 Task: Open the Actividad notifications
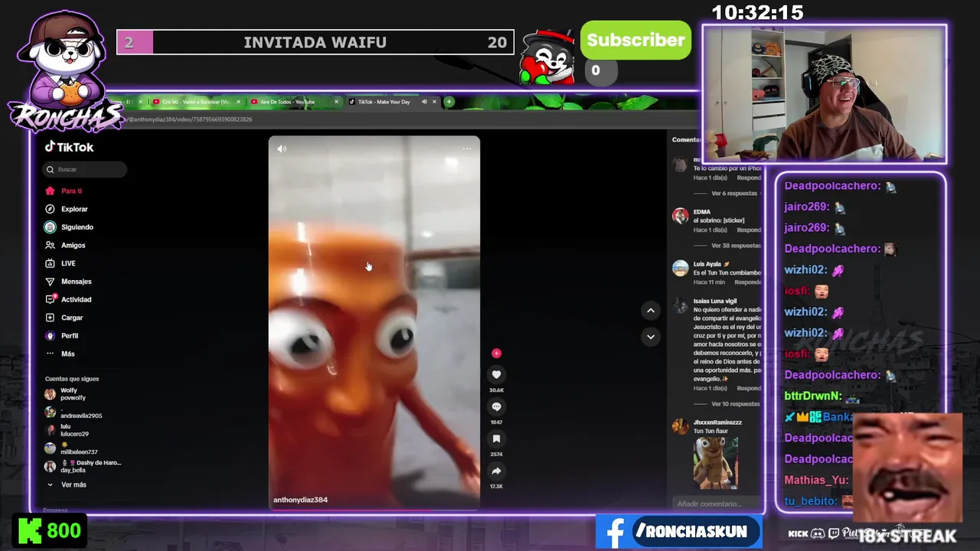76,299
